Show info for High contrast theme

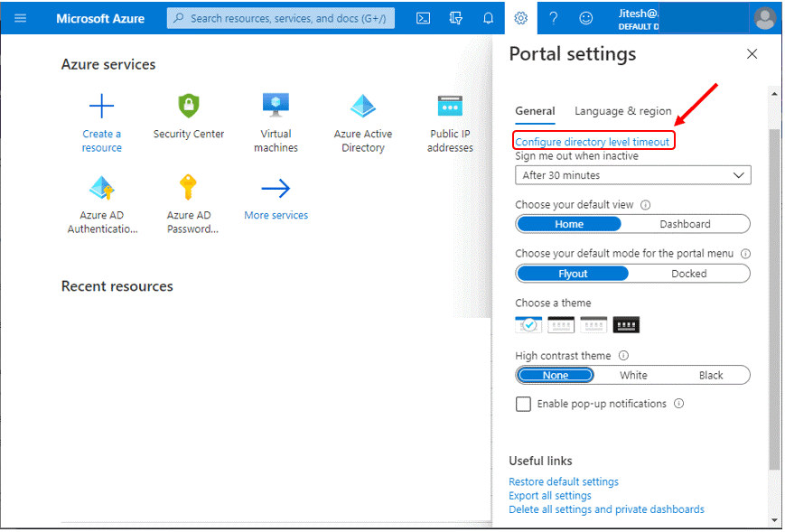(624, 357)
